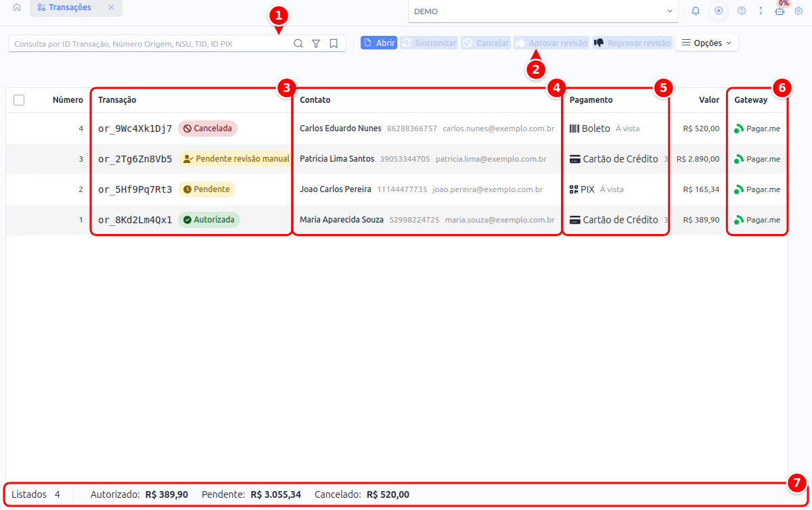Click contact Joao Carlos Pereira

336,189
